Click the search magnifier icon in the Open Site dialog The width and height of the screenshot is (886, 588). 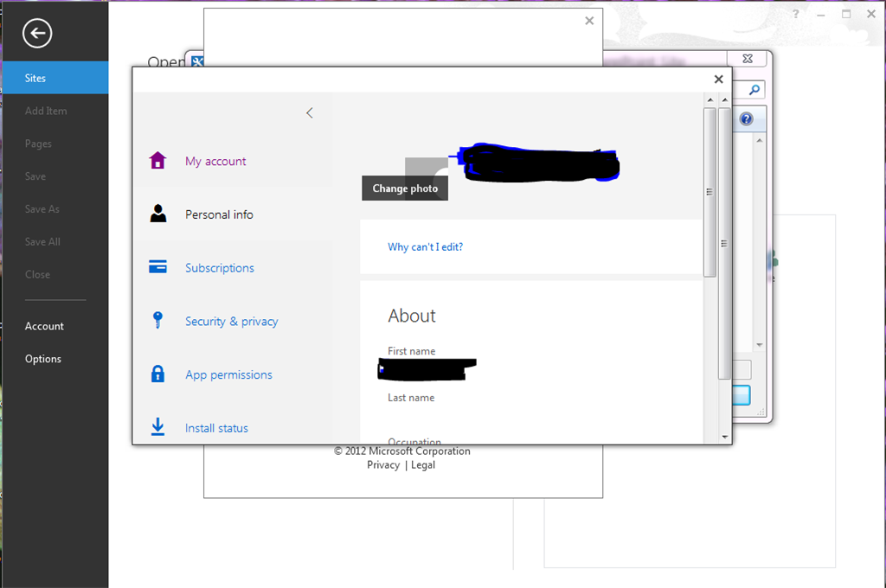(754, 90)
